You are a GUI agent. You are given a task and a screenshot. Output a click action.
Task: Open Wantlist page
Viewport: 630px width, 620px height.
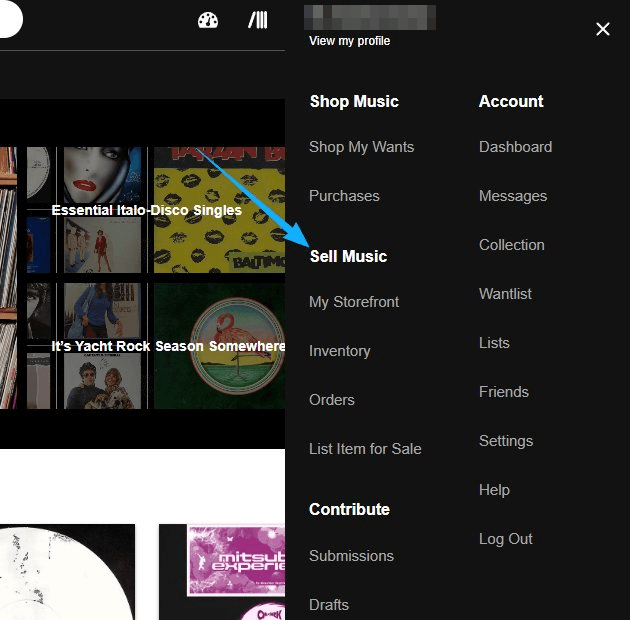pos(505,294)
